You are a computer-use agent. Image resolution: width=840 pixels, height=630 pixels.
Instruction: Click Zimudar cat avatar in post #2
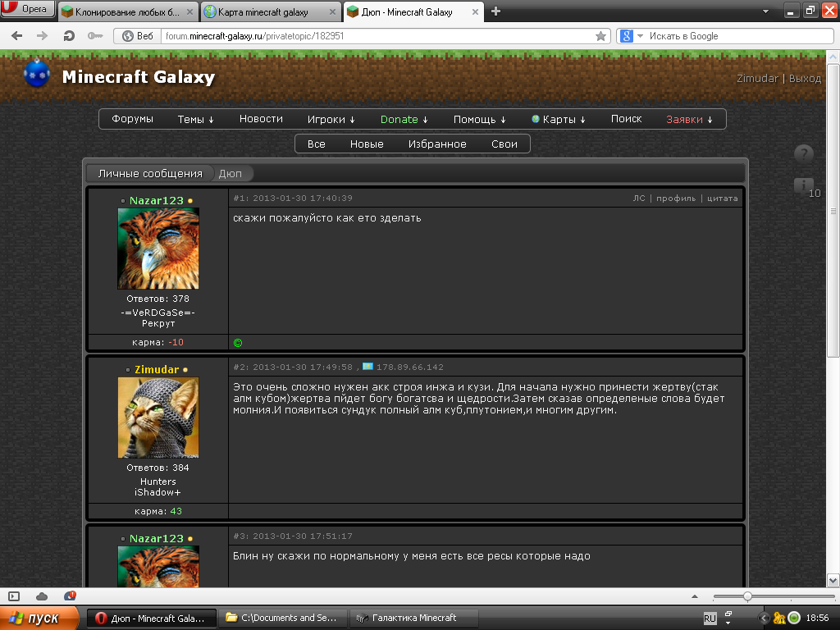[158, 418]
